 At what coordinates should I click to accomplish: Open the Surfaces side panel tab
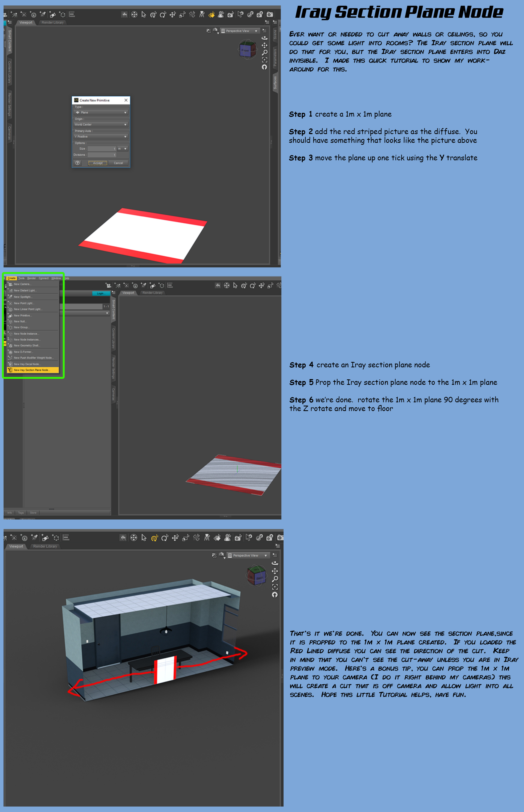point(275,83)
